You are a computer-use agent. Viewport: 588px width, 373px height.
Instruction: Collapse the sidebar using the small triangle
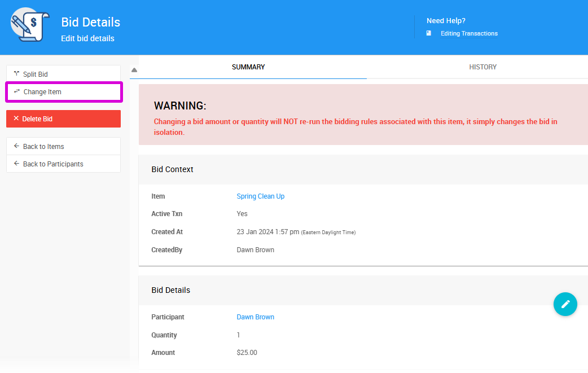[x=134, y=70]
